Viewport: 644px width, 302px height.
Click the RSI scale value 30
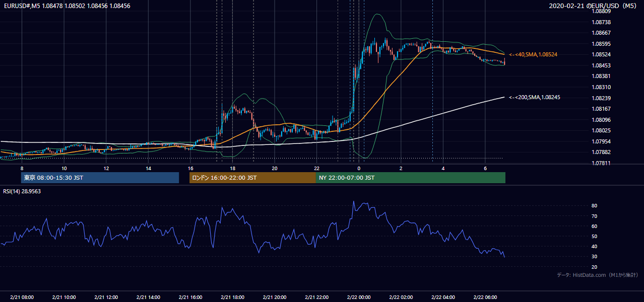[595, 257]
